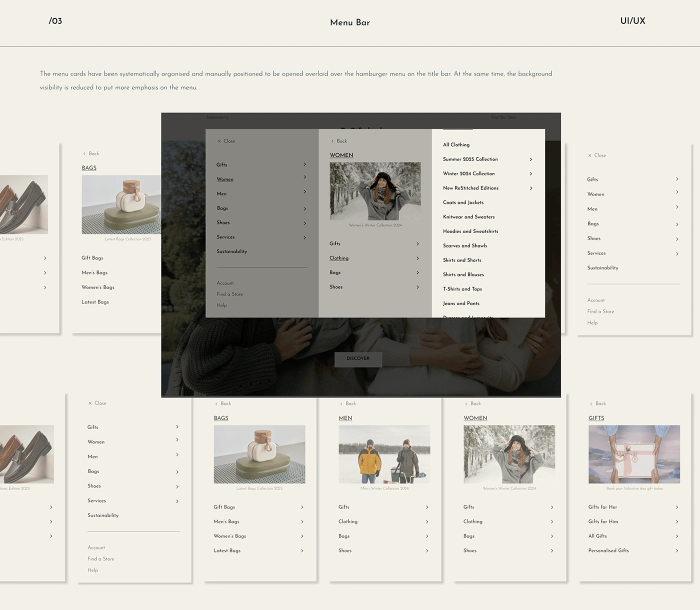Click the DISCOVER button
Viewport: 700px width, 610px height.
[358, 359]
